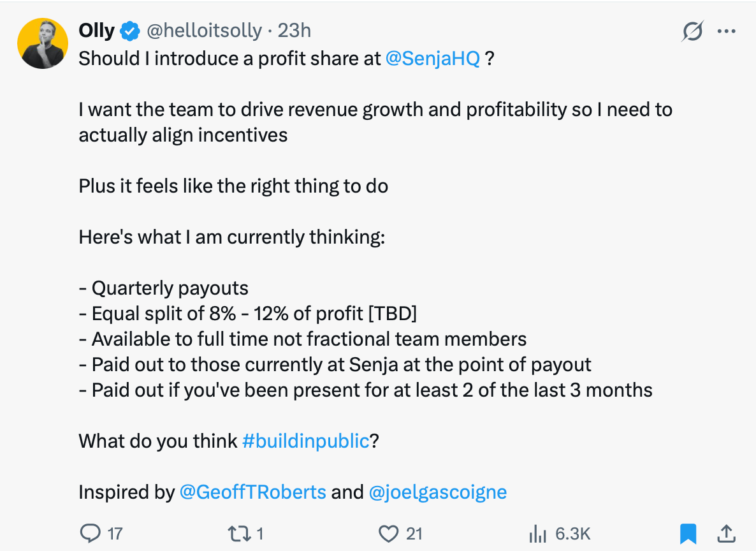
Task: Open the #buildinpublic hashtag
Action: click(x=306, y=441)
